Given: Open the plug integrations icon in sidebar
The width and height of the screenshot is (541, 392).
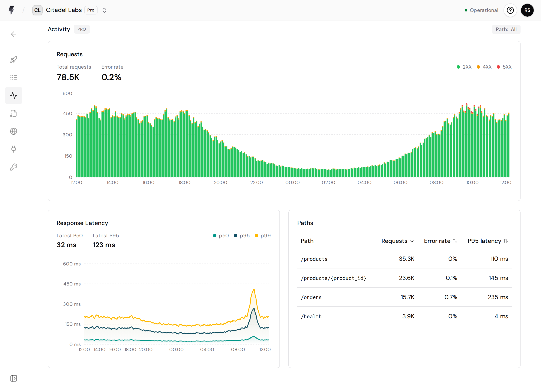Looking at the screenshot, I should pyautogui.click(x=14, y=149).
